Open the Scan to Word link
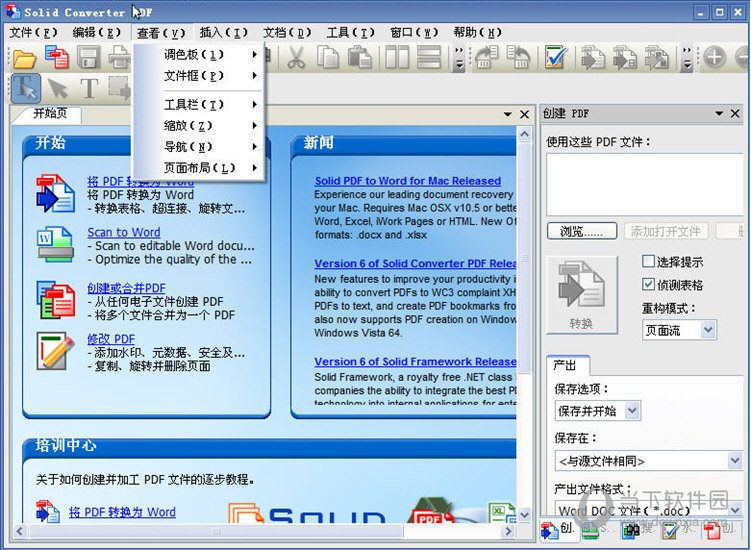This screenshot has height=550, width=751. [124, 232]
